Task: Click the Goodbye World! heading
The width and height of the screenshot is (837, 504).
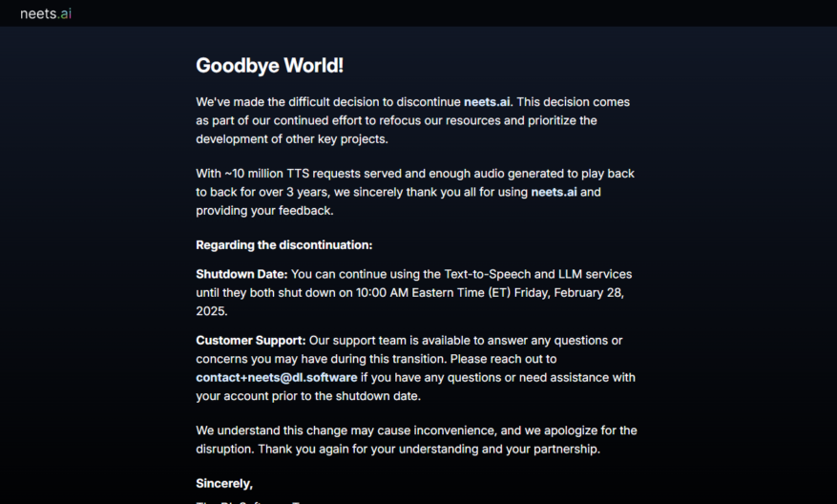Action: pos(269,66)
